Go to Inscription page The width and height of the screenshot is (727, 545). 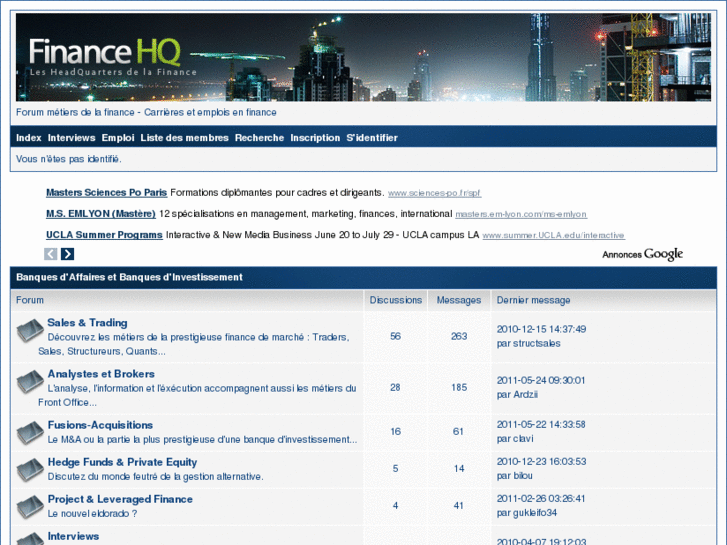click(x=315, y=138)
